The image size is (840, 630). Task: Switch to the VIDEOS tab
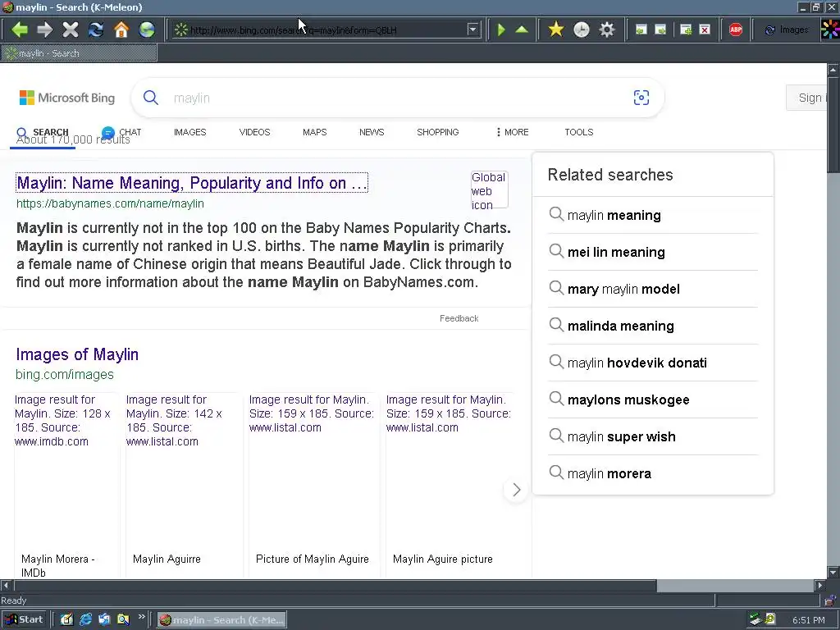[254, 132]
